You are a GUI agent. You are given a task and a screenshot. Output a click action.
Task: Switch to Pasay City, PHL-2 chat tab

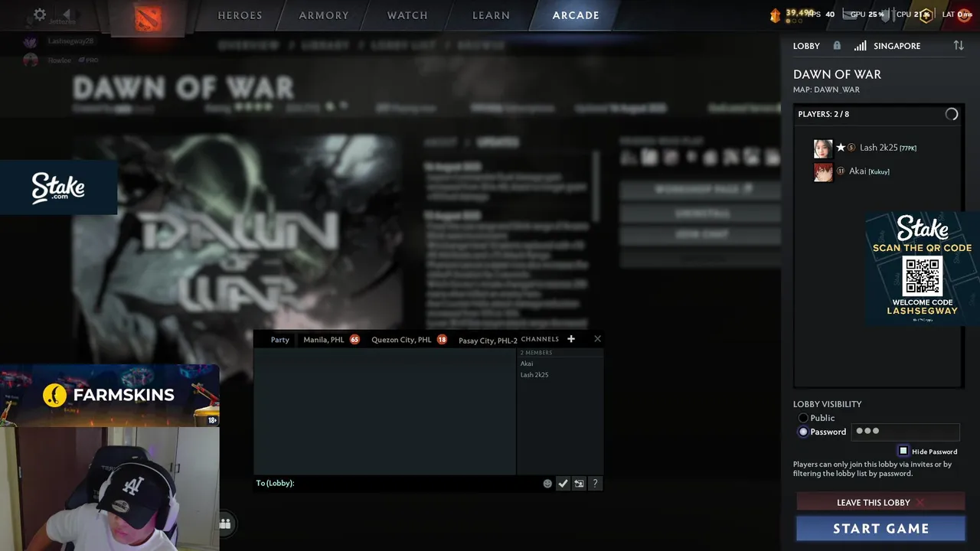click(488, 340)
